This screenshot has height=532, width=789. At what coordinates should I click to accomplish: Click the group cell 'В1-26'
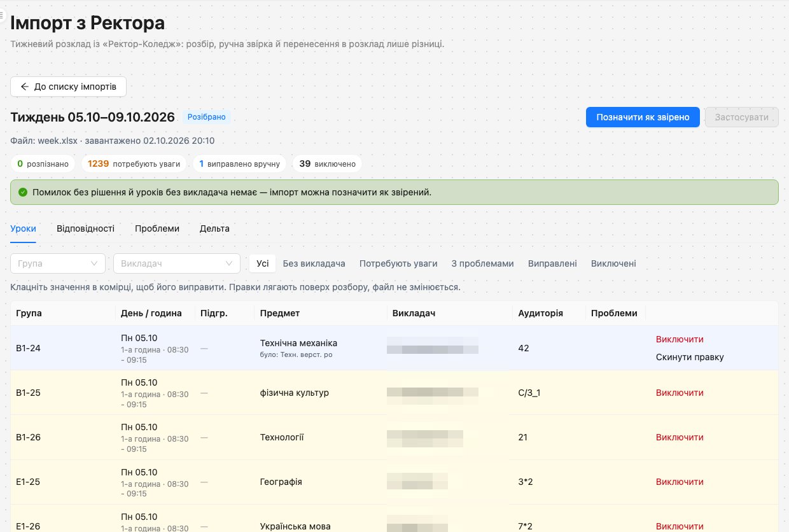click(x=28, y=437)
